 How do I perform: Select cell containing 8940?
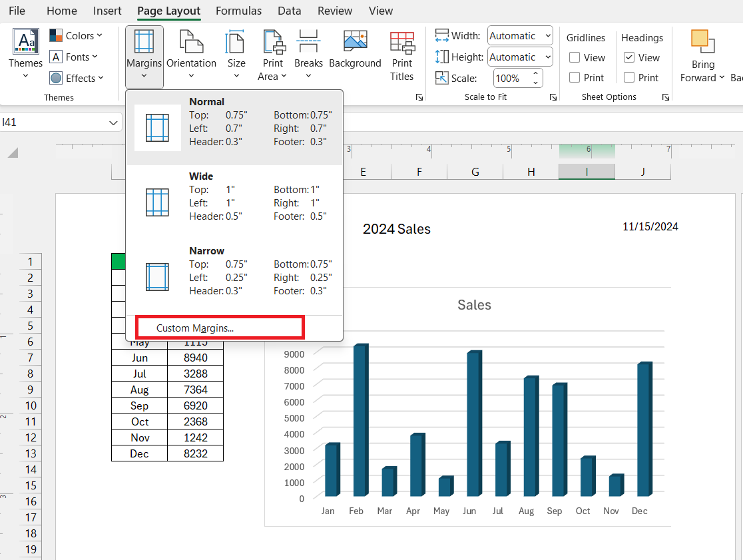point(195,358)
